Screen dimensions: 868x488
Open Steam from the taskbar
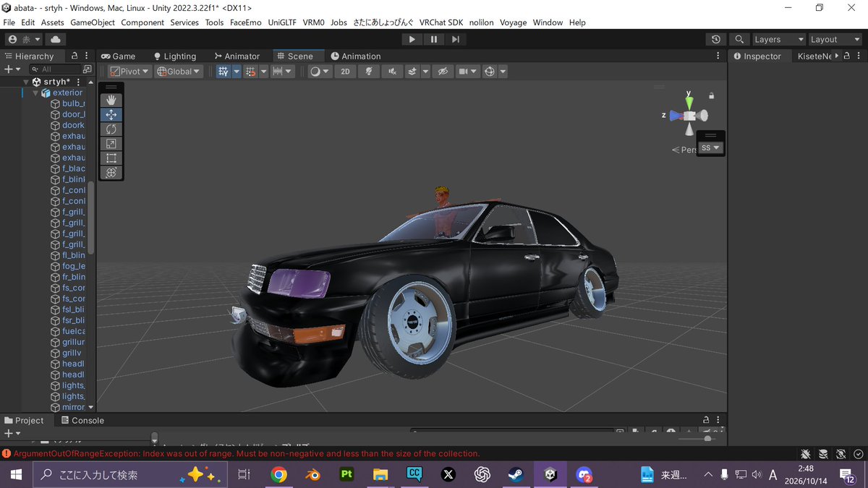[x=516, y=474]
